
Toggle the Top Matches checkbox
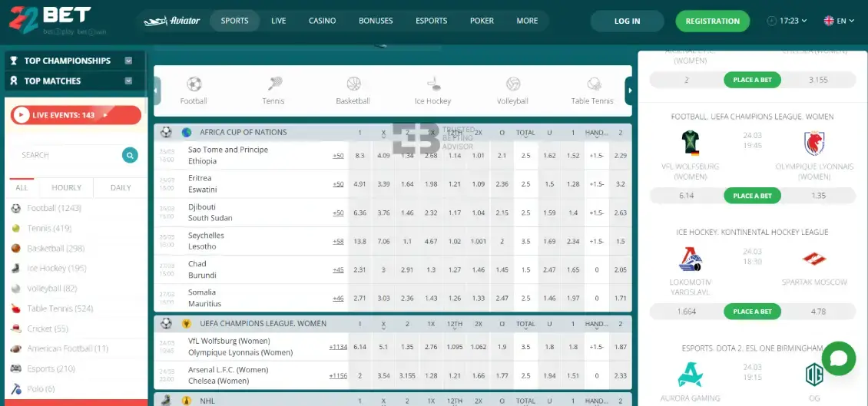128,81
